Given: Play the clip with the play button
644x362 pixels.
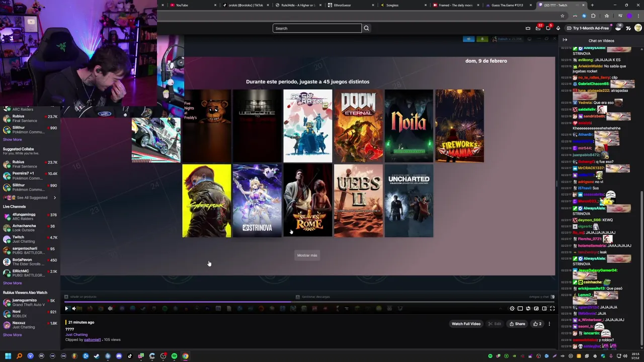Looking at the screenshot, I should pos(66,309).
